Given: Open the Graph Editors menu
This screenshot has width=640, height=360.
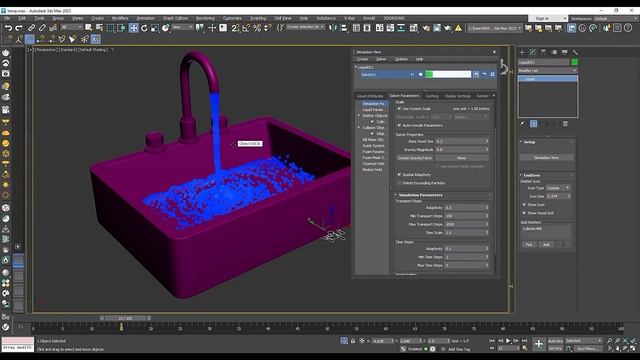Looking at the screenshot, I should click(176, 18).
